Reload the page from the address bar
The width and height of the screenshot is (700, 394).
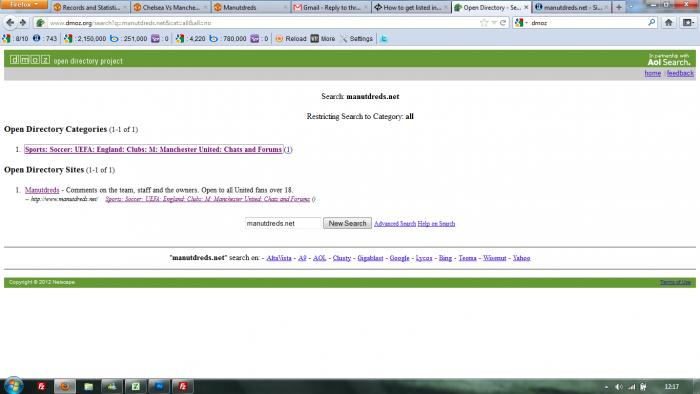point(503,22)
